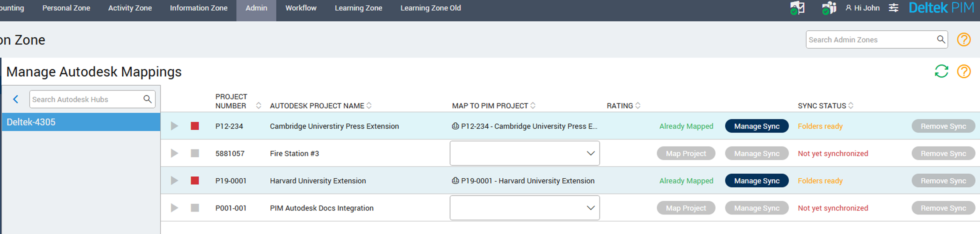Toggle the red square for Harvard University Extension
The image size is (980, 234).
click(195, 181)
